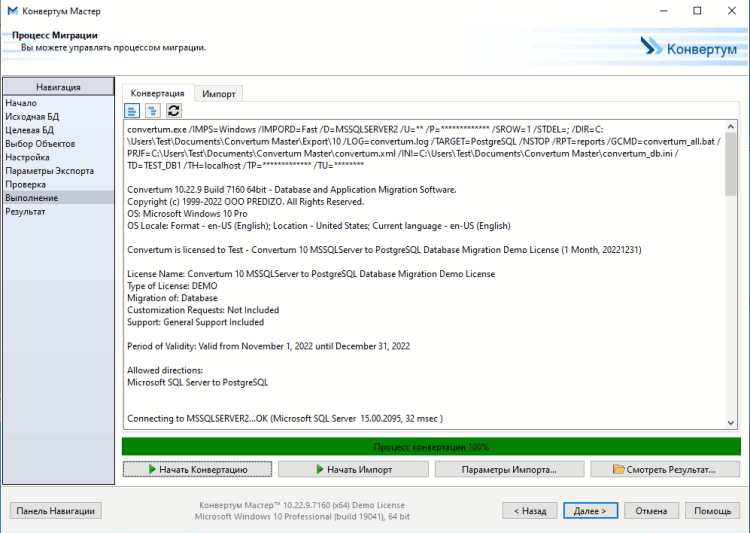Viewport: 750px width, 533px height.
Task: Click the Далее button
Action: click(590, 511)
